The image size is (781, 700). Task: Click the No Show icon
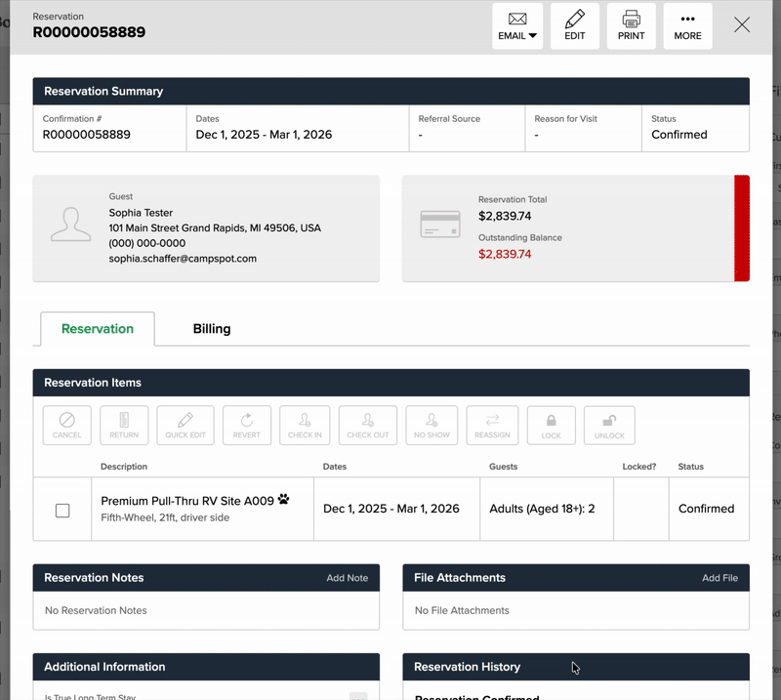[432, 425]
